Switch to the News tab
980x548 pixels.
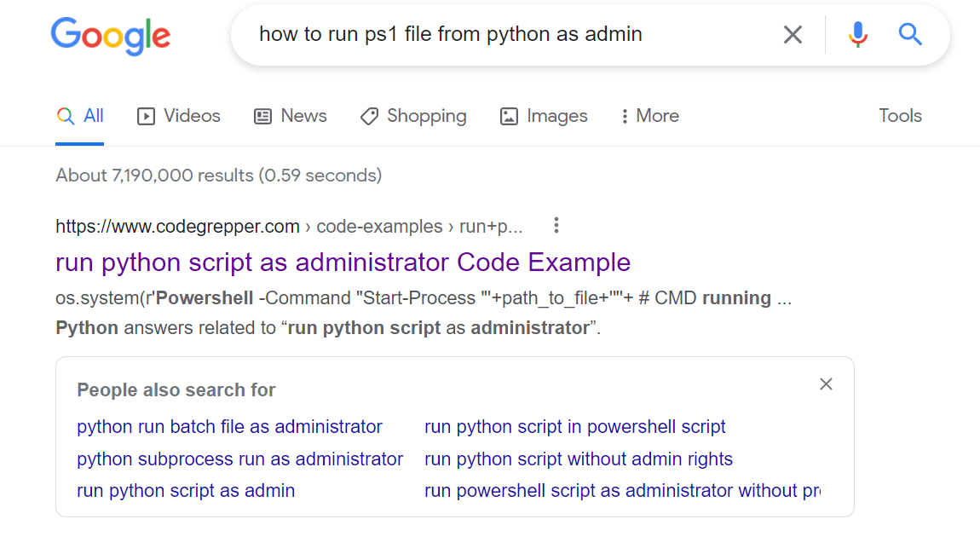[x=290, y=116]
